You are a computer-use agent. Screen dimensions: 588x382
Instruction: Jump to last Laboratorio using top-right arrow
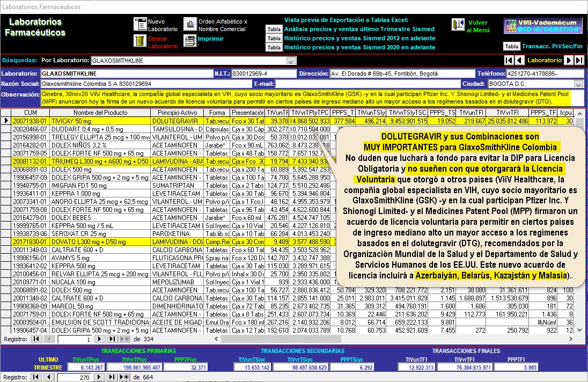(x=579, y=60)
